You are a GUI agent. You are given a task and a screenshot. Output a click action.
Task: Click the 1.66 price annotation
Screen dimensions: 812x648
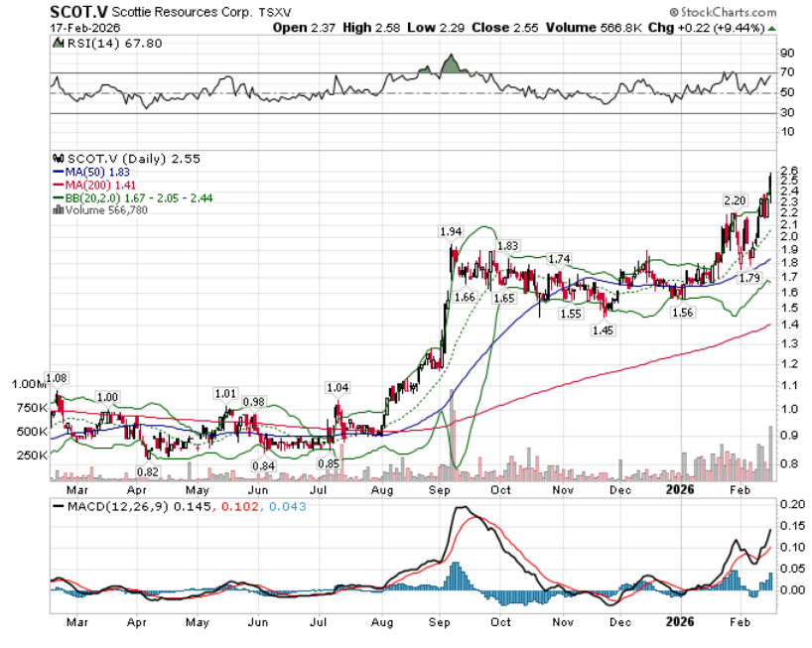(x=465, y=297)
